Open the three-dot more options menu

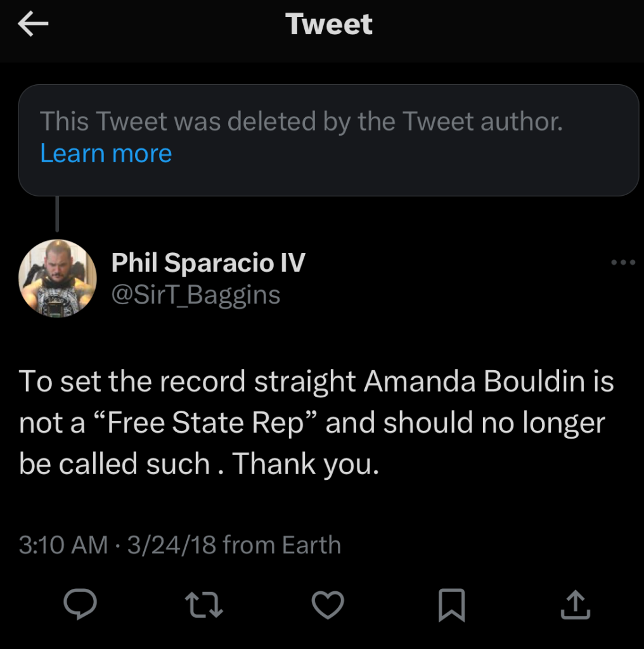pos(622,262)
